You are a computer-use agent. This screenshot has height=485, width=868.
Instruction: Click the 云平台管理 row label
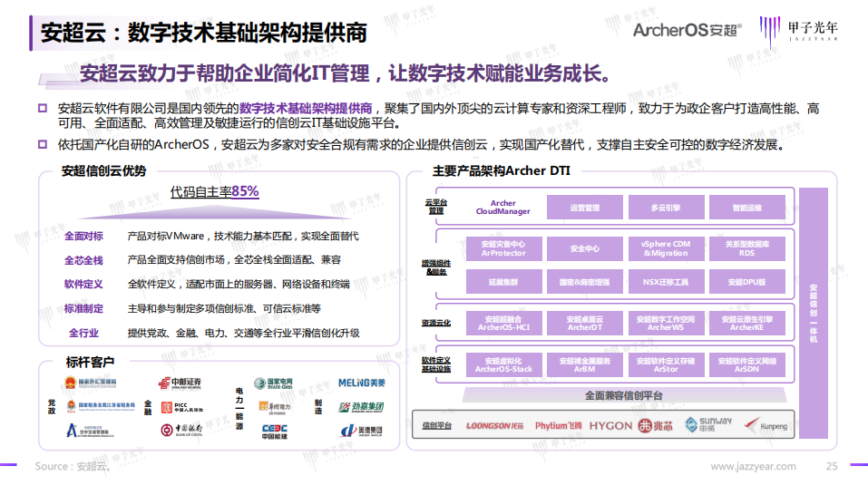[x=436, y=207]
